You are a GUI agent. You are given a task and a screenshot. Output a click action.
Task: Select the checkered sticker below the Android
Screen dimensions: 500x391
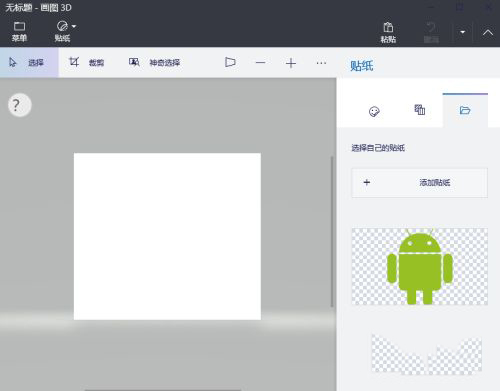coord(426,355)
